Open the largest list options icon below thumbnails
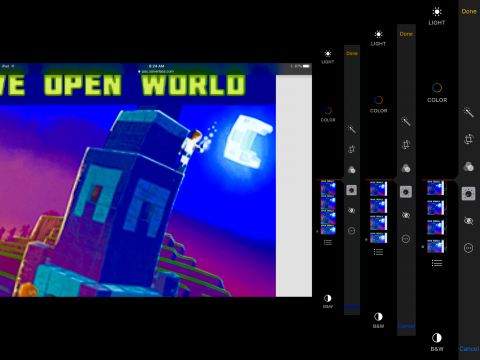This screenshot has height=360, width=480. pos(437,263)
